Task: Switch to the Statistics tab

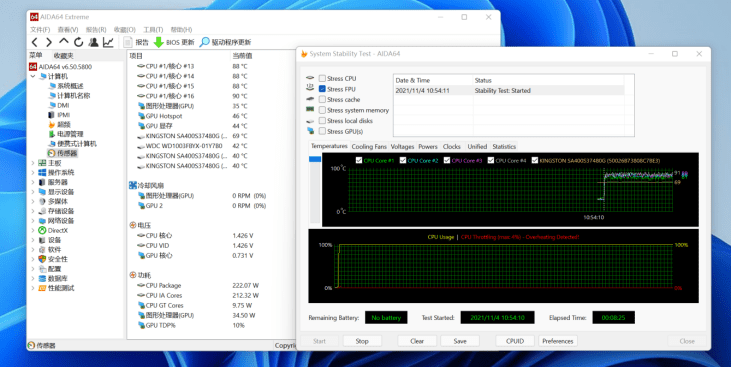Action: pos(504,146)
